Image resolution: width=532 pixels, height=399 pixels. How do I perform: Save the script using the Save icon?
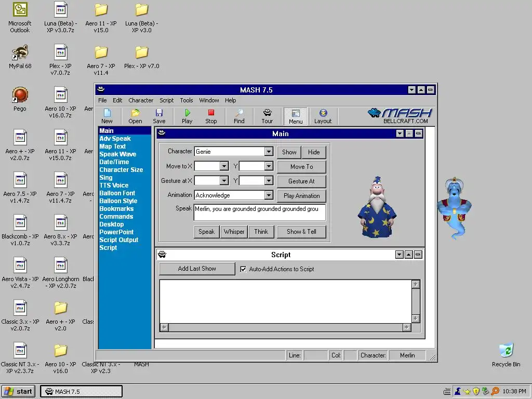pyautogui.click(x=159, y=116)
